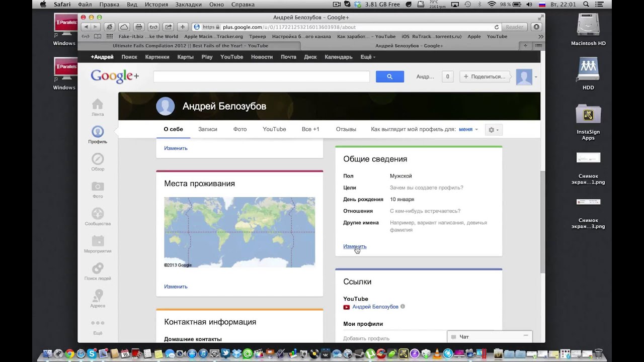Click the Safari address bar URL
This screenshot has width=644, height=362.
(x=289, y=27)
